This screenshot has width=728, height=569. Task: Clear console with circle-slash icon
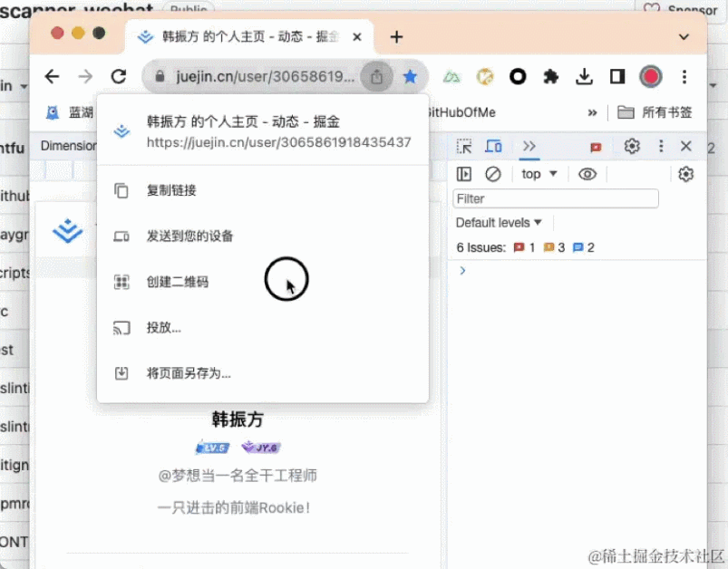pyautogui.click(x=493, y=174)
